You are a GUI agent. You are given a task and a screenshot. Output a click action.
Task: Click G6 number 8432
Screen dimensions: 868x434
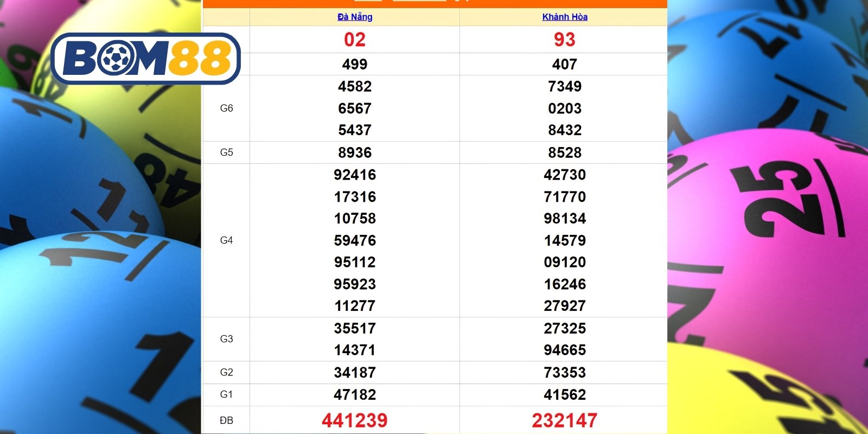pyautogui.click(x=565, y=130)
